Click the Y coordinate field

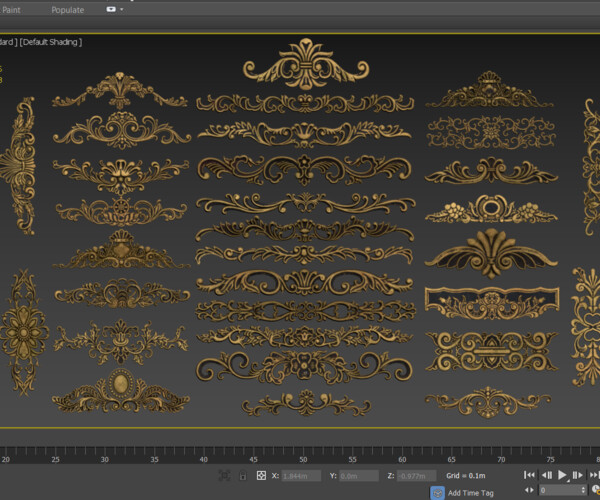[359, 476]
